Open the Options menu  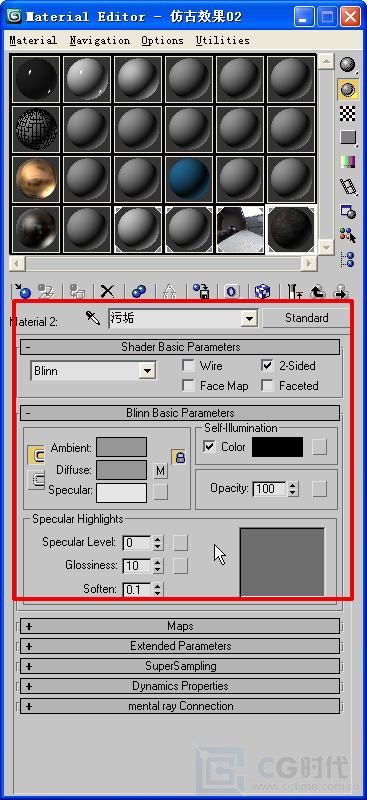click(163, 40)
